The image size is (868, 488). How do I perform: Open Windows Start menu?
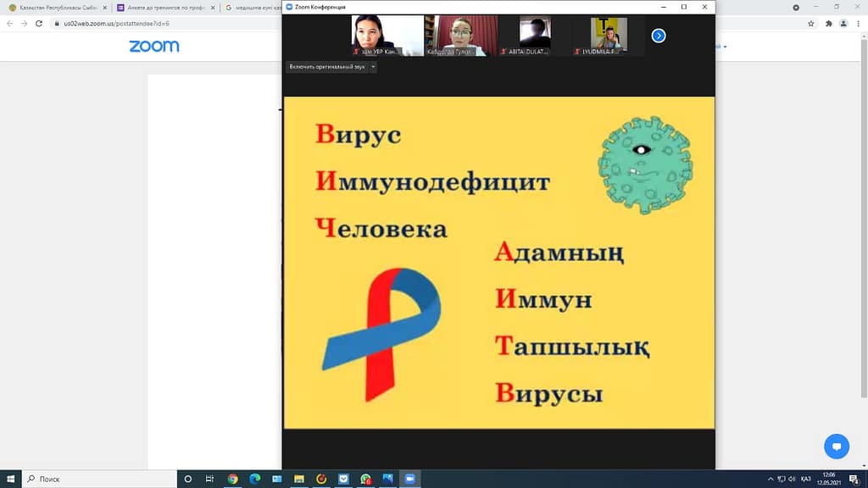[11, 479]
